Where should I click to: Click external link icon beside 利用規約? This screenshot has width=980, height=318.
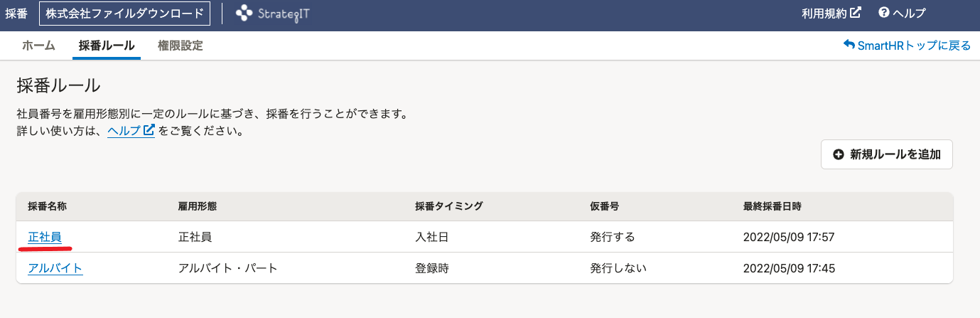pos(856,13)
